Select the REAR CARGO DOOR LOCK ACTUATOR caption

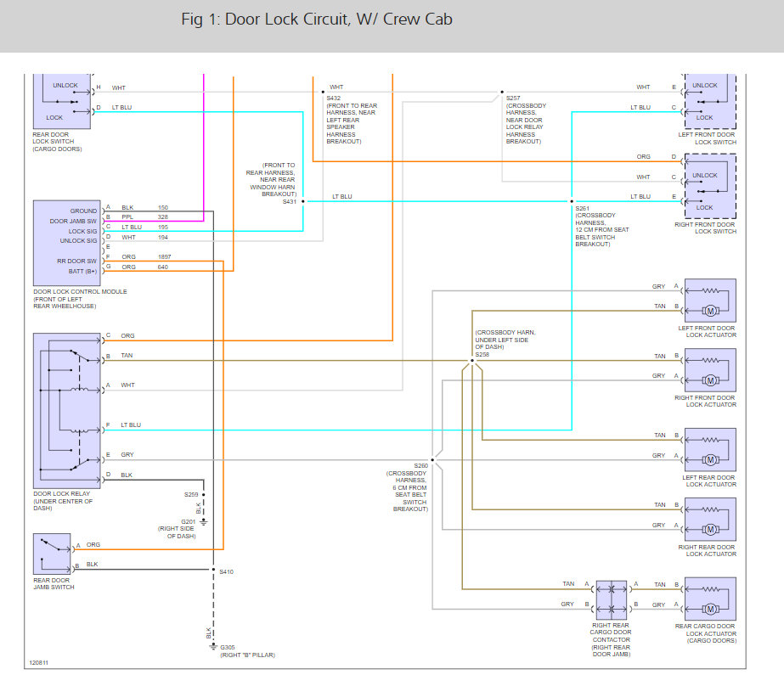click(706, 633)
